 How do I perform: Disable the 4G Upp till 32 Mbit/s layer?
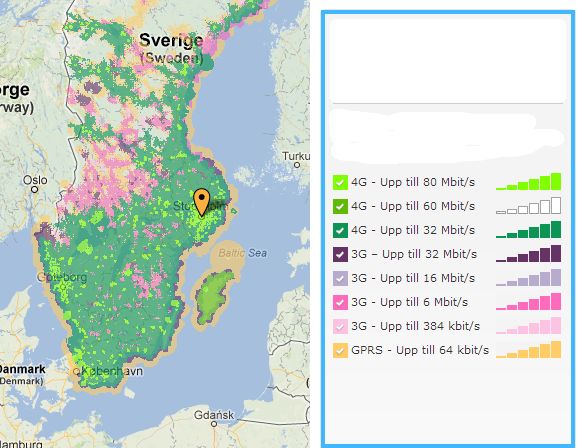coord(340,231)
